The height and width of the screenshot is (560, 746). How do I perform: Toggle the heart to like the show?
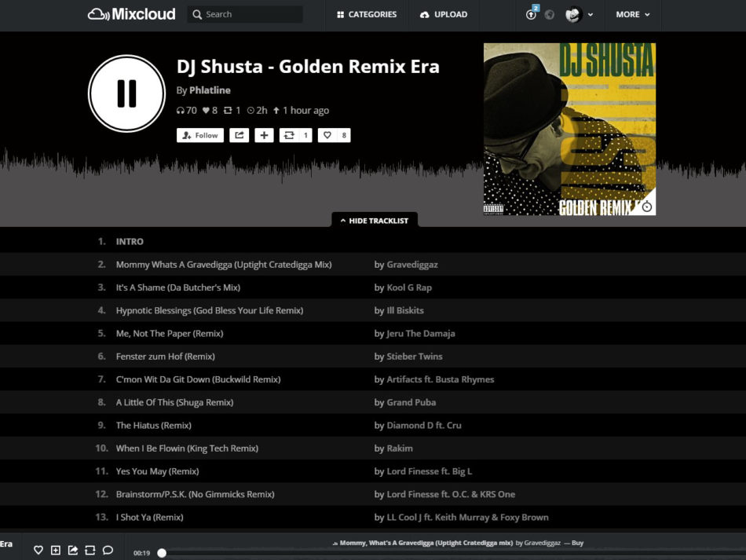pyautogui.click(x=334, y=135)
